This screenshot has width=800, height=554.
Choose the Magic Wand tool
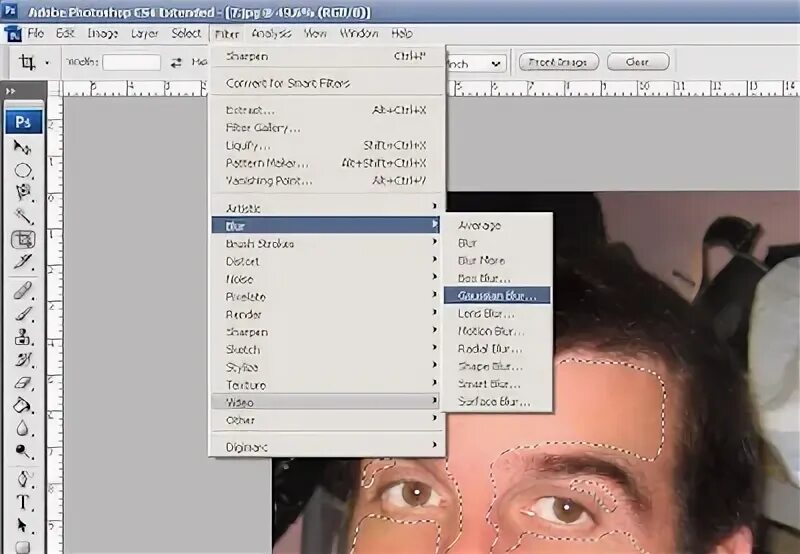22,216
